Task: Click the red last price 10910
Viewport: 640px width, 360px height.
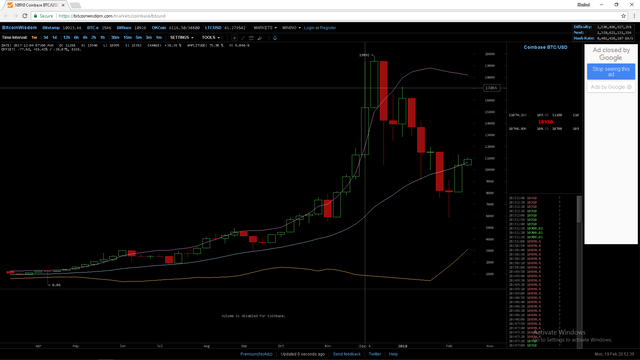Action: [x=545, y=122]
